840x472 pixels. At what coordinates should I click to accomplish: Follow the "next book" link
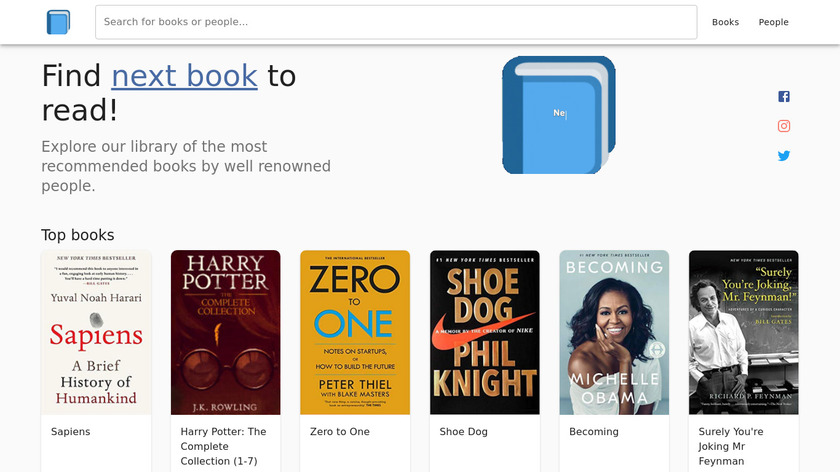[184, 76]
